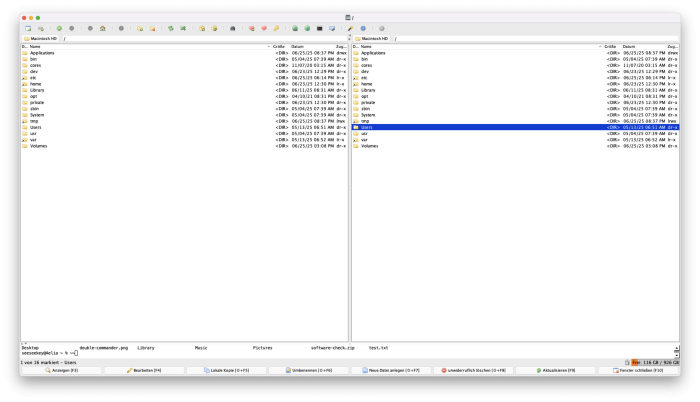The height and width of the screenshot is (402, 700).
Task: Sort right panel by Größe column header
Action: (610, 46)
